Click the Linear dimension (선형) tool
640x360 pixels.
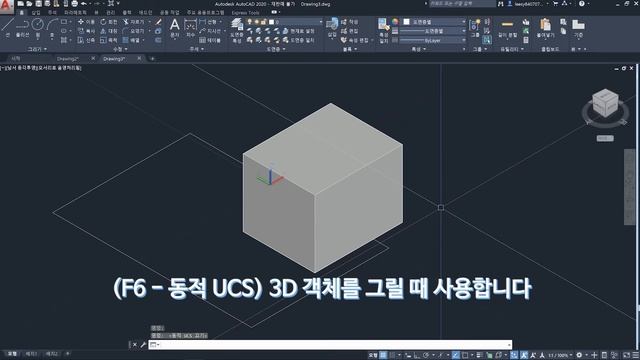[x=208, y=22]
